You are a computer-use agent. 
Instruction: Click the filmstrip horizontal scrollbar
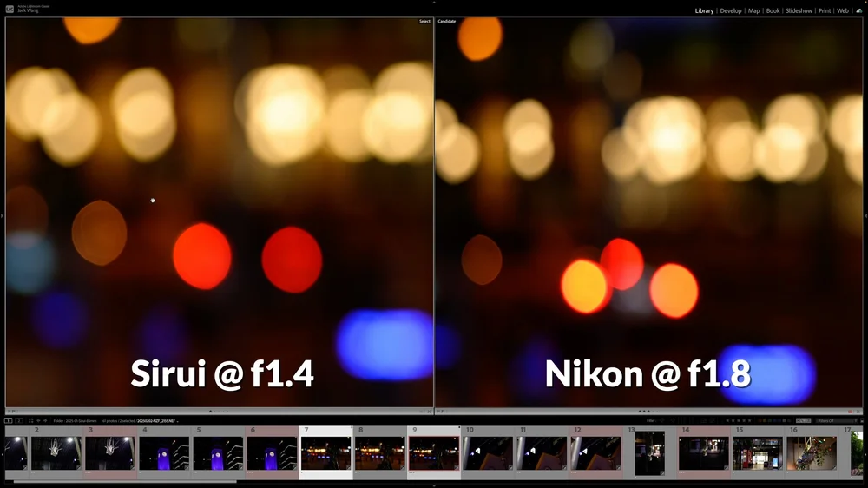point(125,481)
